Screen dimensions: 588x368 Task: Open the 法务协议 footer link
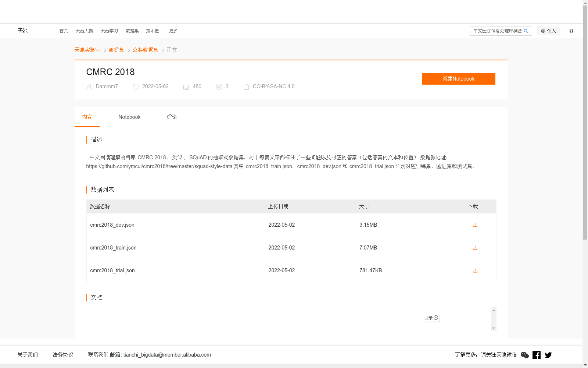tap(63, 355)
